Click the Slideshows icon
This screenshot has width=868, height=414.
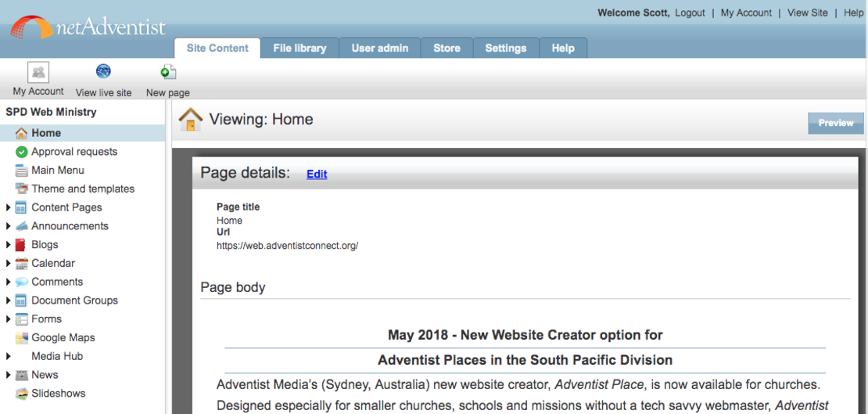tap(22, 394)
